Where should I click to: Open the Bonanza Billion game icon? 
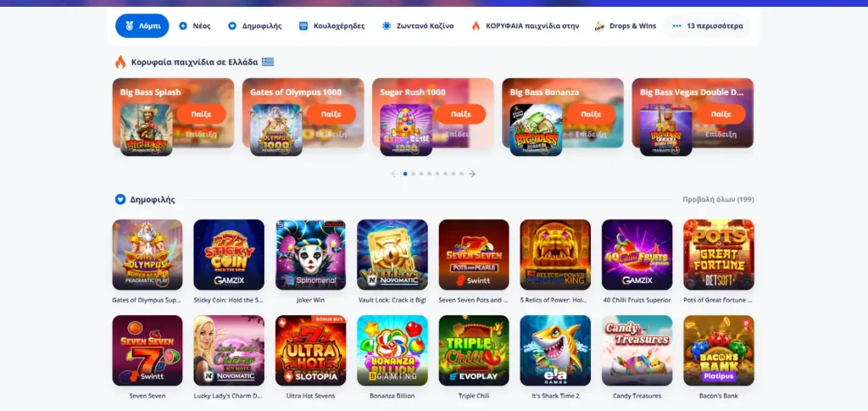point(392,350)
